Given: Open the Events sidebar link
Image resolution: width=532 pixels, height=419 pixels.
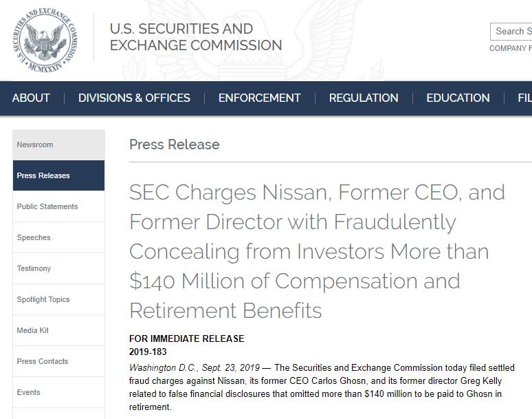Looking at the screenshot, I should (58, 392).
